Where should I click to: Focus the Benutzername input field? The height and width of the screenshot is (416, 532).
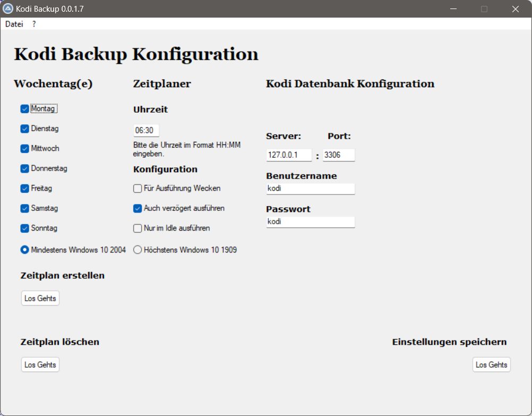(x=311, y=189)
